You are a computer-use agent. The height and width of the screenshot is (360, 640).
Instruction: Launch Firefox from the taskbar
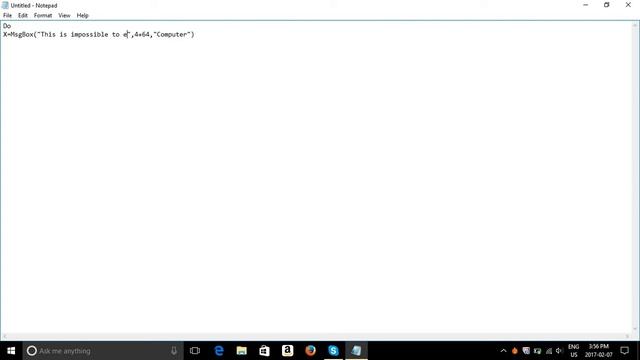tap(310, 351)
